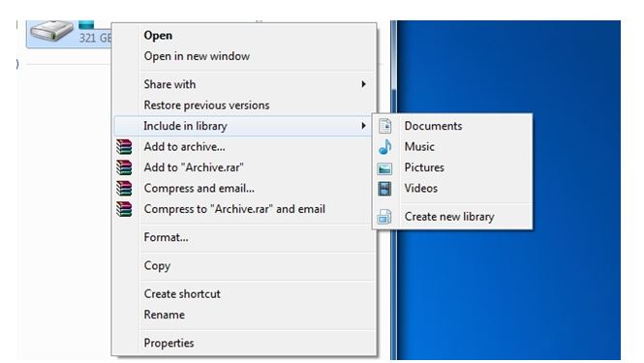This screenshot has height=363, width=644.
Task: Click the Music note icon
Action: click(x=384, y=146)
